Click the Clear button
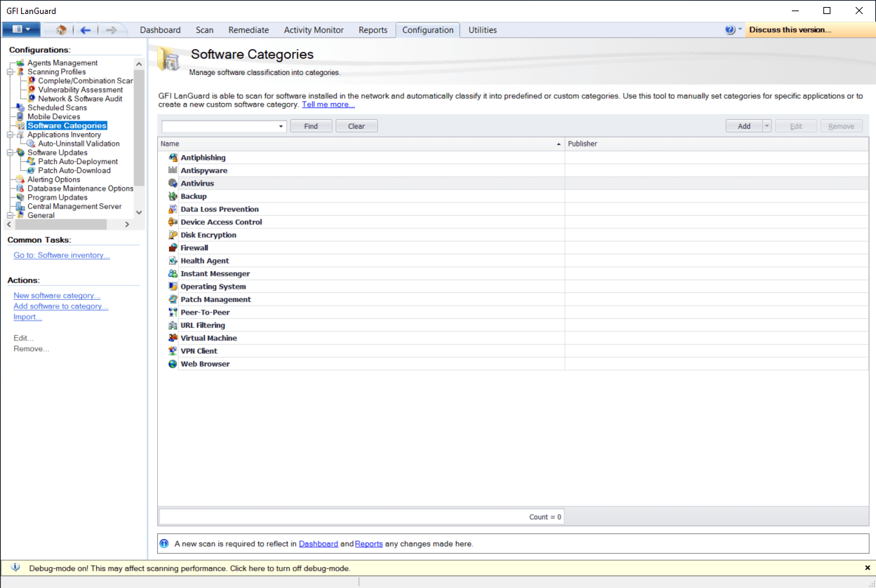Screen dimensions: 876x588 (x=356, y=126)
